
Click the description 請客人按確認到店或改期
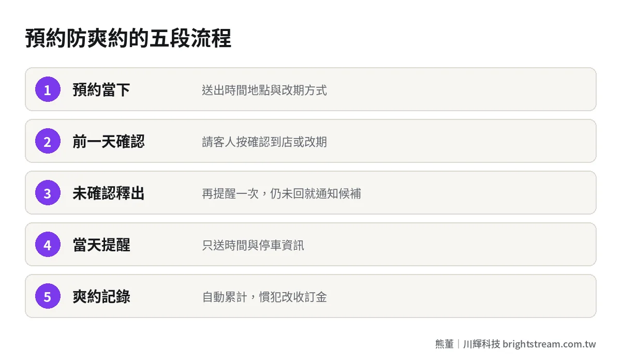(x=264, y=142)
